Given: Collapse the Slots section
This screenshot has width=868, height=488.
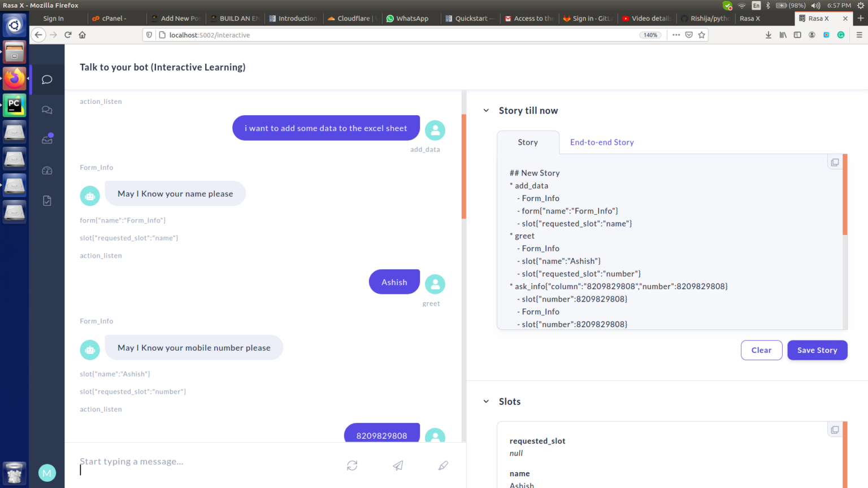Looking at the screenshot, I should pos(486,401).
